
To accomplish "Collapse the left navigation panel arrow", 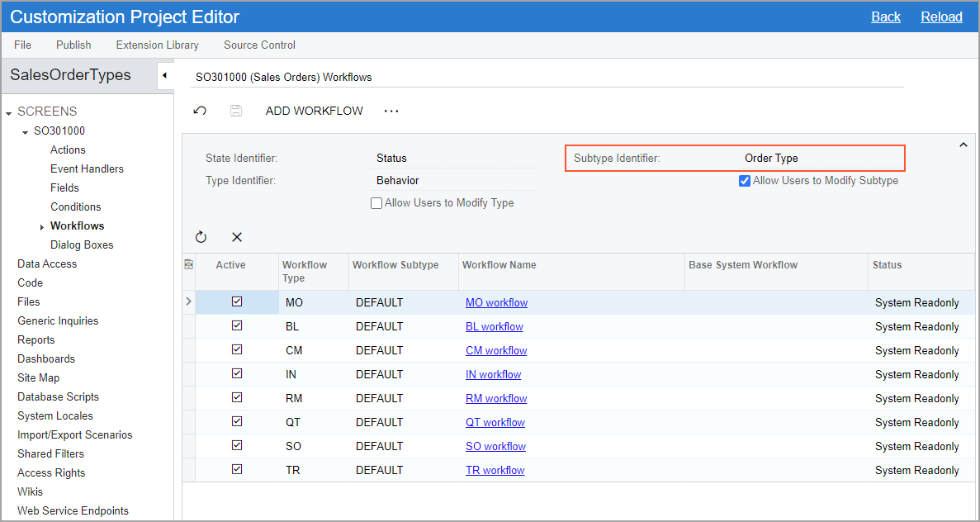I will [164, 76].
